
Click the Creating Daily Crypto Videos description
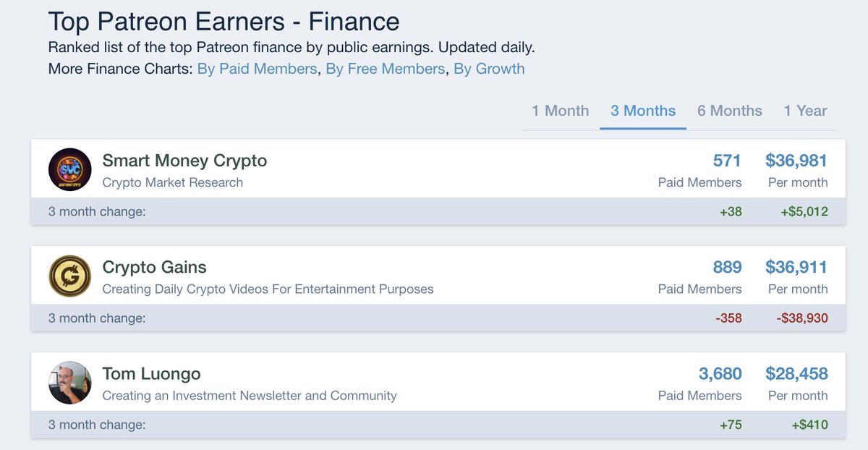tap(268, 289)
